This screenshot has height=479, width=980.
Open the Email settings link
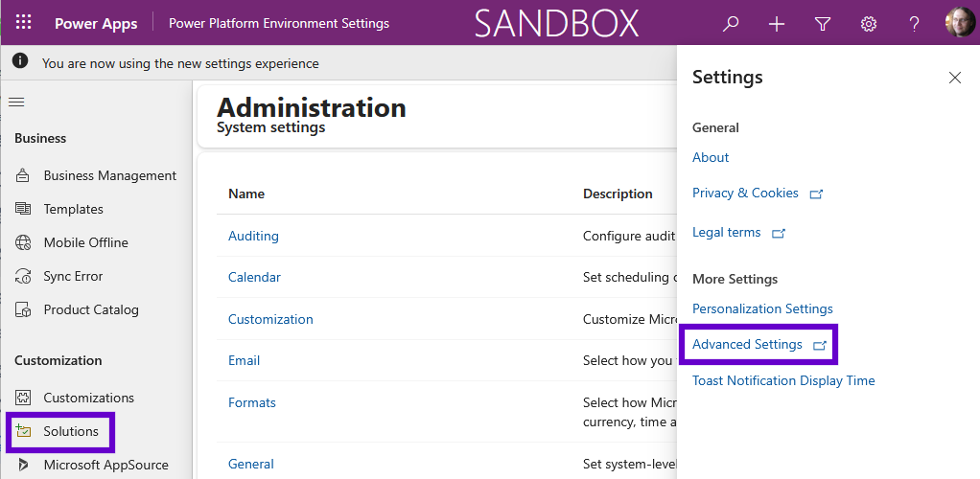click(244, 360)
